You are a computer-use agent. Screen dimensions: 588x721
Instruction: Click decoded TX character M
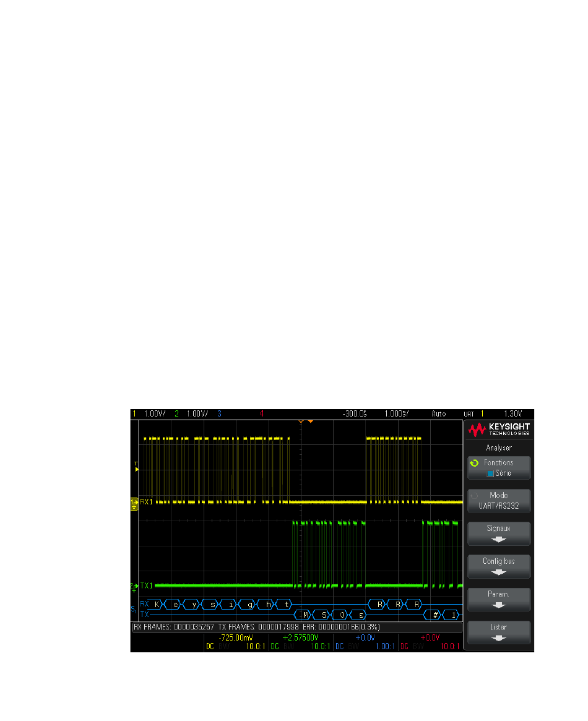point(305,615)
